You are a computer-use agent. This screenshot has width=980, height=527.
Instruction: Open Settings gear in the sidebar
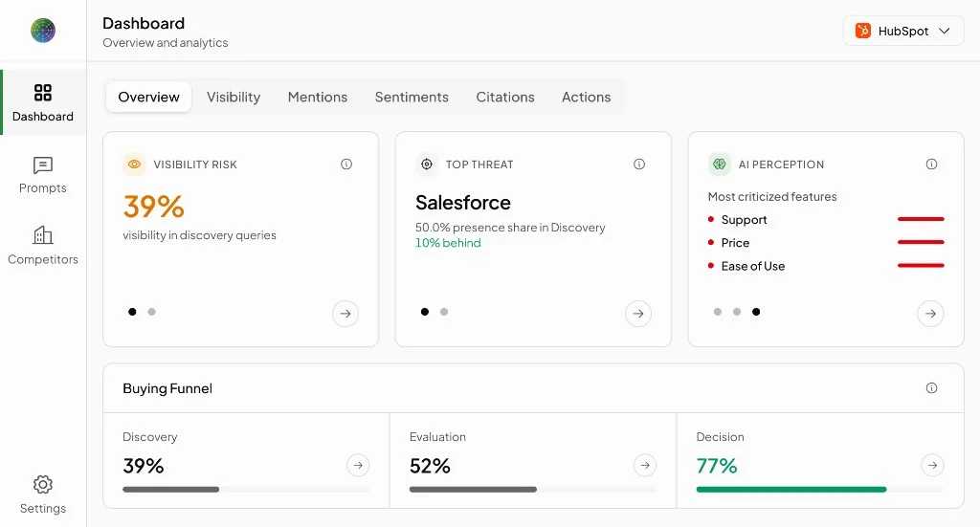(42, 494)
